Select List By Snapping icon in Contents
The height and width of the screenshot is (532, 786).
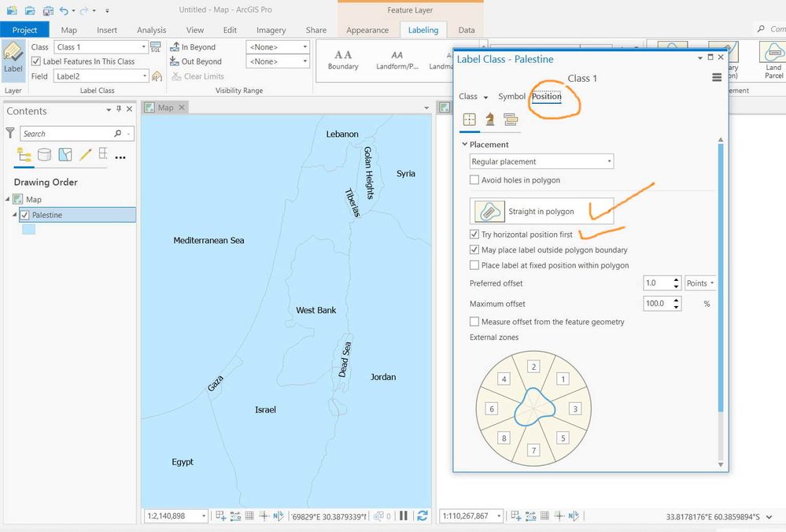tap(103, 153)
